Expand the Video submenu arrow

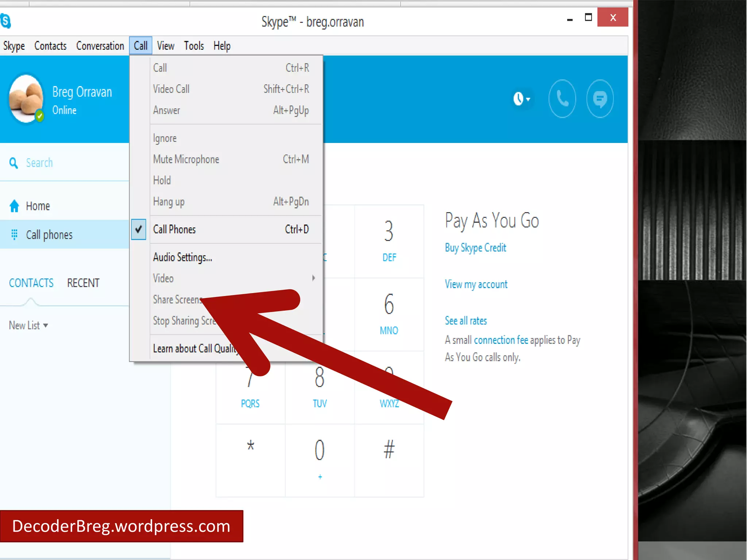point(313,278)
